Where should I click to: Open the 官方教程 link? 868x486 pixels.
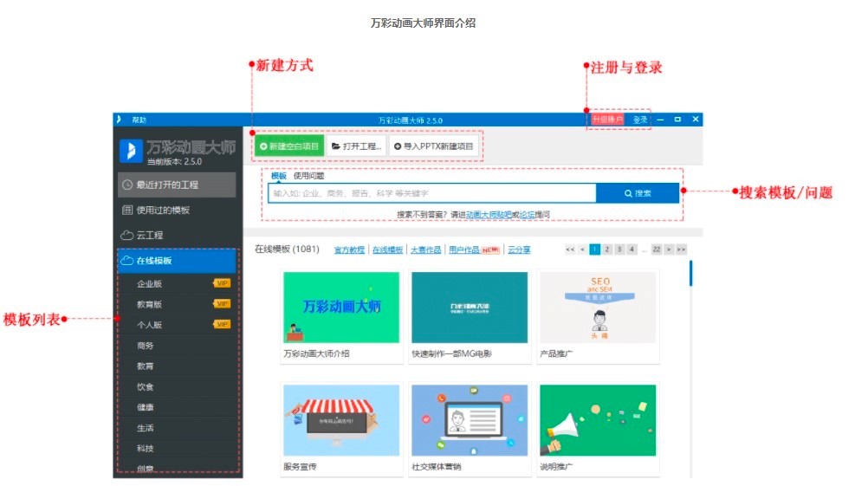coord(349,249)
